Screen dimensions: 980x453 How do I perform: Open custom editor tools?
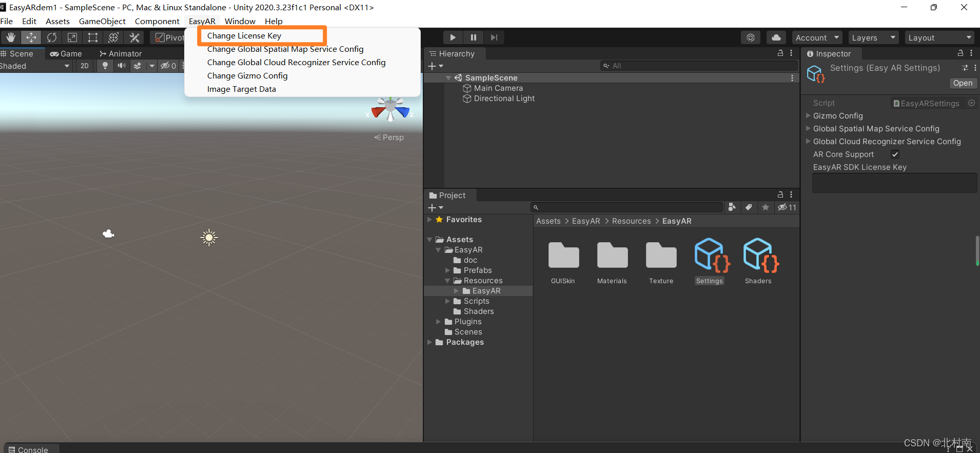point(134,37)
